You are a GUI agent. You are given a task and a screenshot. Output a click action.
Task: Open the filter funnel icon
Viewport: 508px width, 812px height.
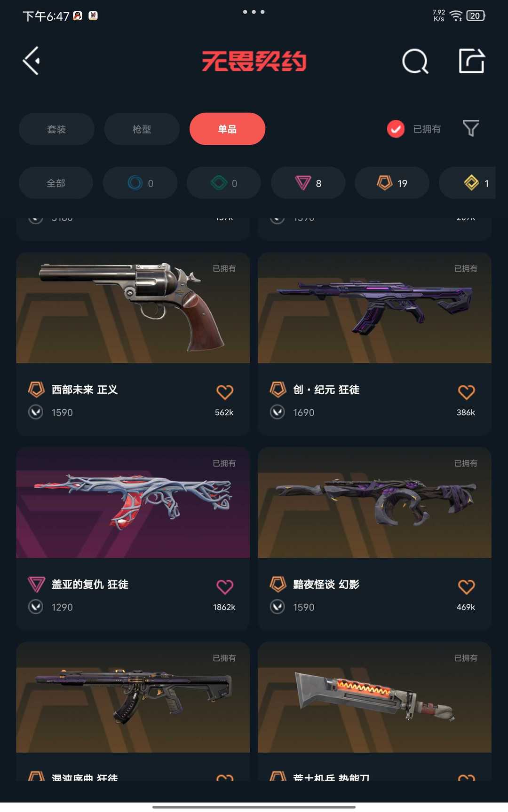(471, 128)
